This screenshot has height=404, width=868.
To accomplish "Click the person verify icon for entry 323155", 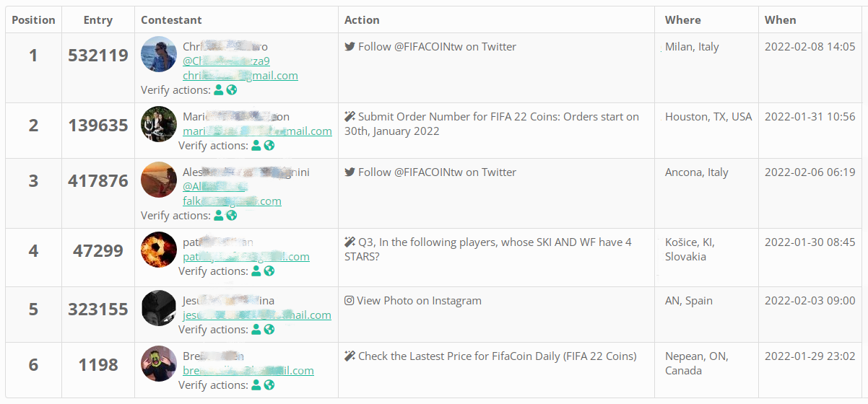I will pos(256,330).
